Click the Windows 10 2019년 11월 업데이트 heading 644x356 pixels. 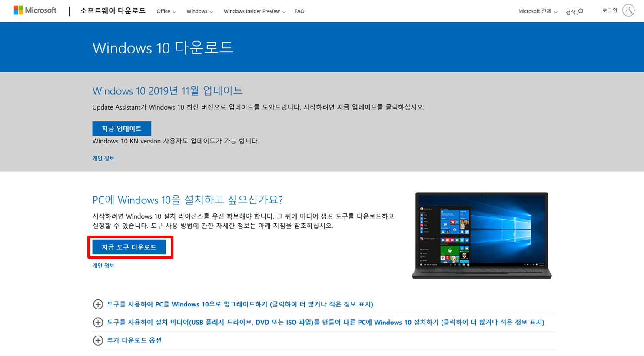point(167,91)
